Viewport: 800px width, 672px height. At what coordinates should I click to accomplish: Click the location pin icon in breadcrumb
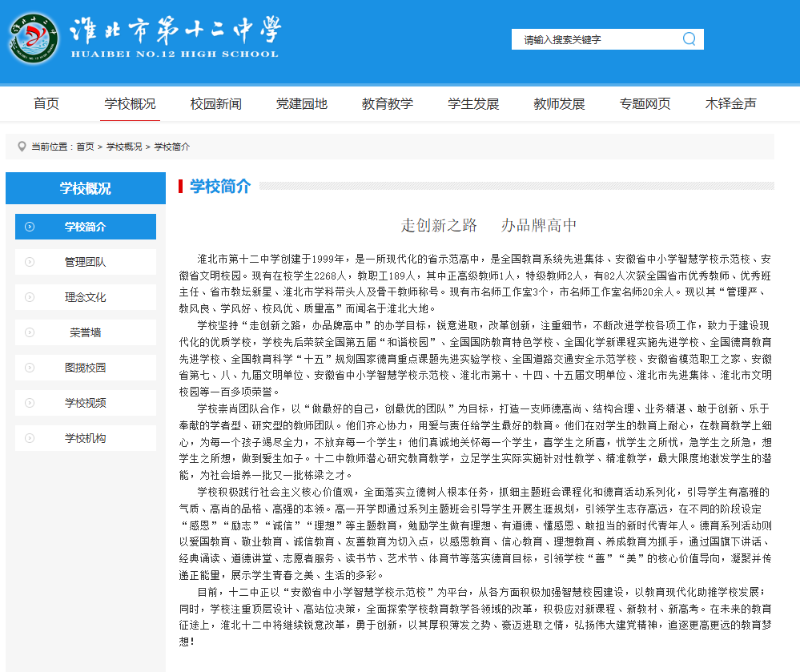[22, 147]
